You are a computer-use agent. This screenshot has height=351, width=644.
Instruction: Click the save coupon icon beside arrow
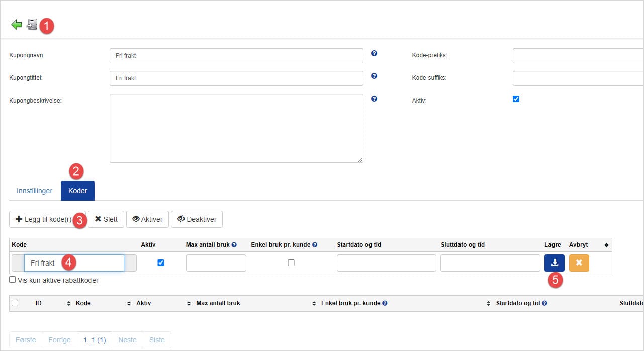(x=32, y=24)
